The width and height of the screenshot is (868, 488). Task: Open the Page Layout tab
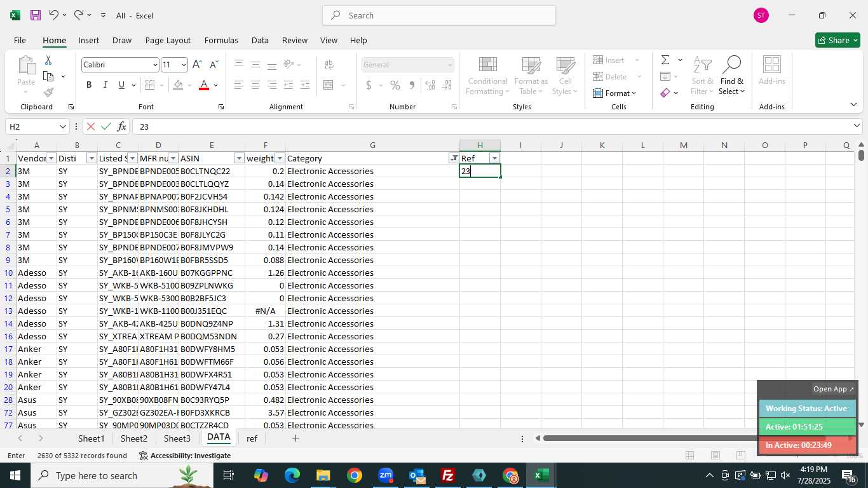click(x=168, y=40)
